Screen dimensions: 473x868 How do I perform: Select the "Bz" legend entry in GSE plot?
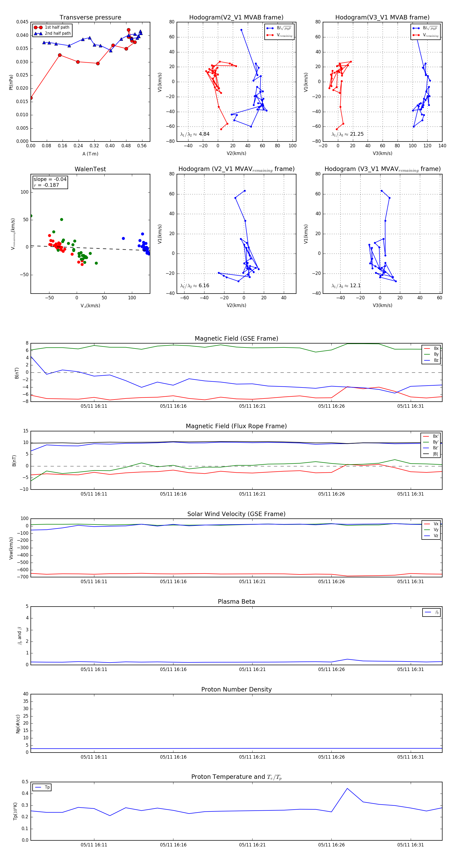pyautogui.click(x=431, y=360)
